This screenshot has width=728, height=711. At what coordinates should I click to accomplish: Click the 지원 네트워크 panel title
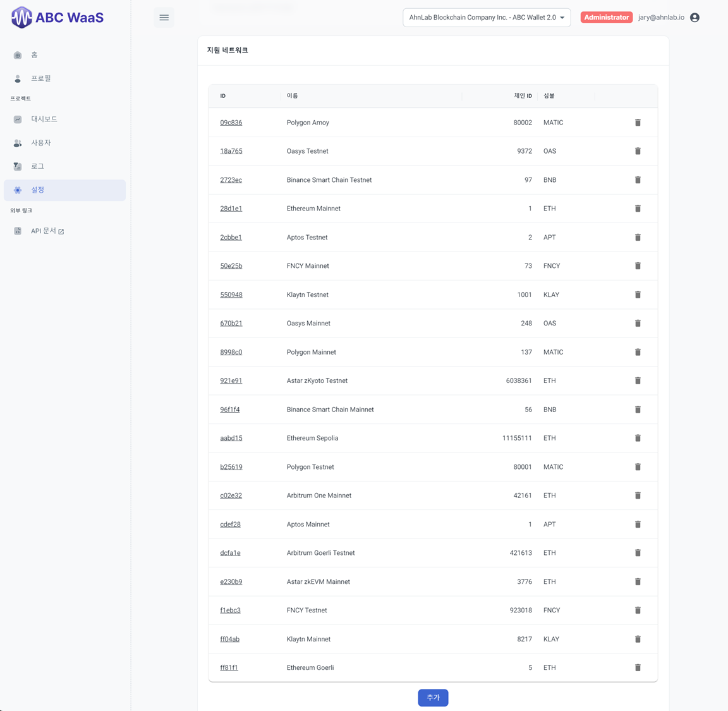(x=227, y=50)
